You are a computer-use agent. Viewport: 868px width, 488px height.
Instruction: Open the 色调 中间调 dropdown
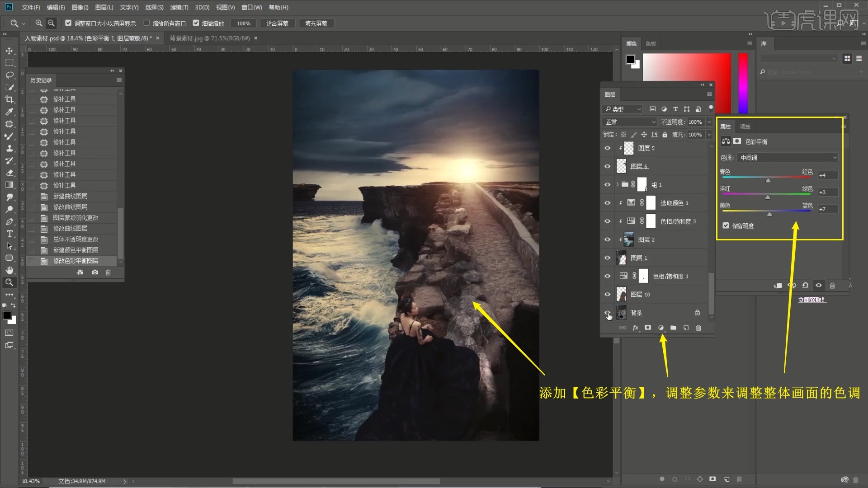point(787,158)
